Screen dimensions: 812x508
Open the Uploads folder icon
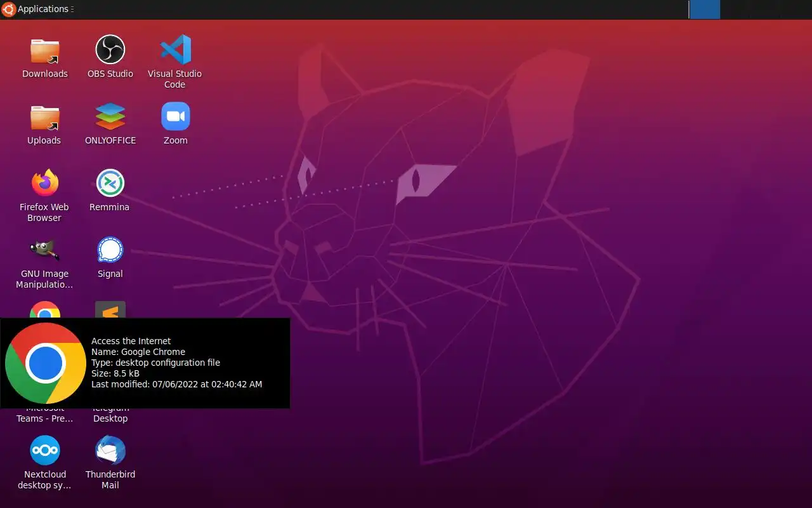point(45,117)
